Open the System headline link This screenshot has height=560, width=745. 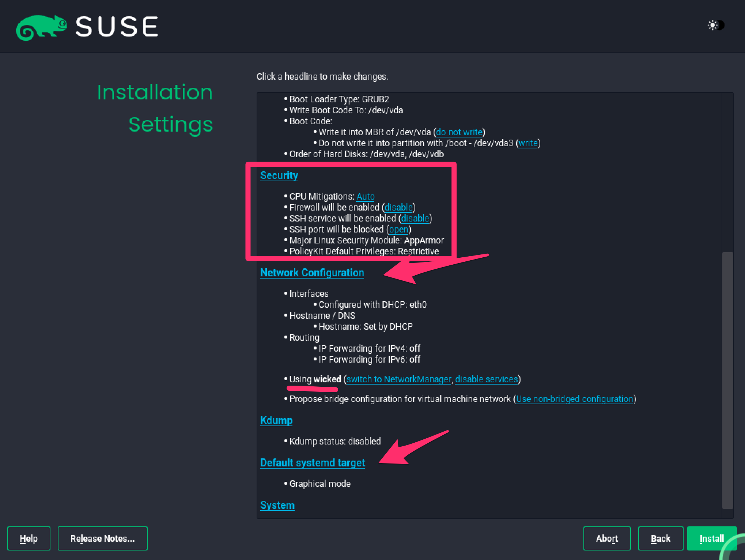pos(277,505)
